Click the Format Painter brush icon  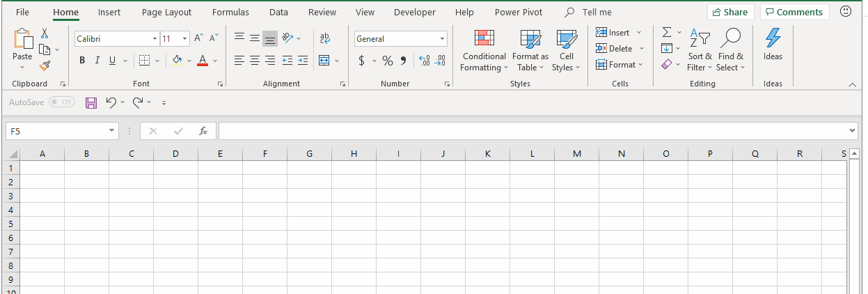[x=45, y=65]
